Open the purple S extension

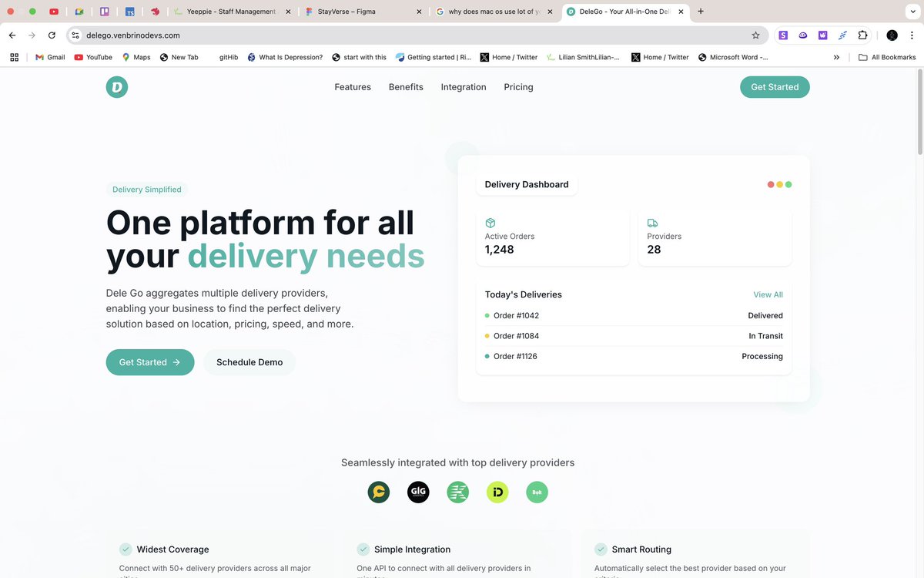pyautogui.click(x=783, y=35)
